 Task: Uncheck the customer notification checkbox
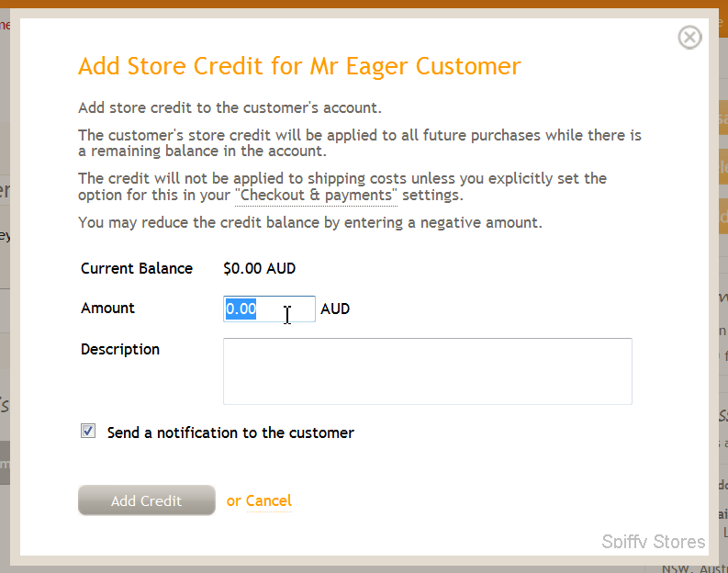pos(88,432)
